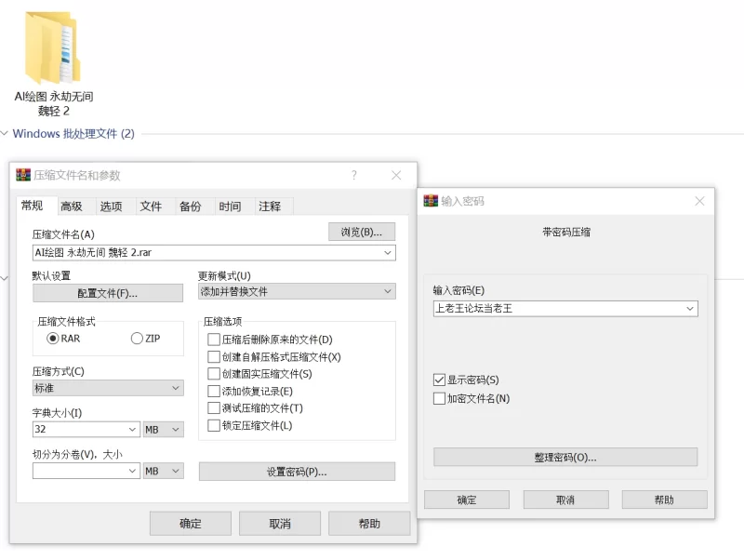This screenshot has width=744, height=560.
Task: Select the AI绘图 永劫无间 魏轻 2 folder icon
Action: click(x=53, y=48)
